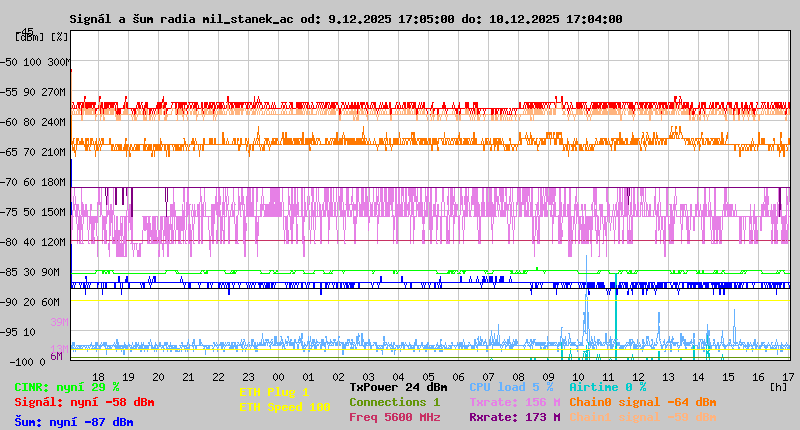Image resolution: width=800 pixels, height=430 pixels.
Task: Click the 'Rxrate: 173 M' legend label
Action: 515,417
